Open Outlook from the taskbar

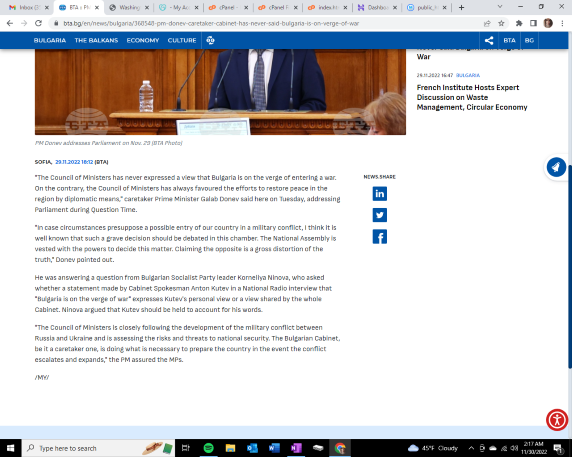pos(252,448)
